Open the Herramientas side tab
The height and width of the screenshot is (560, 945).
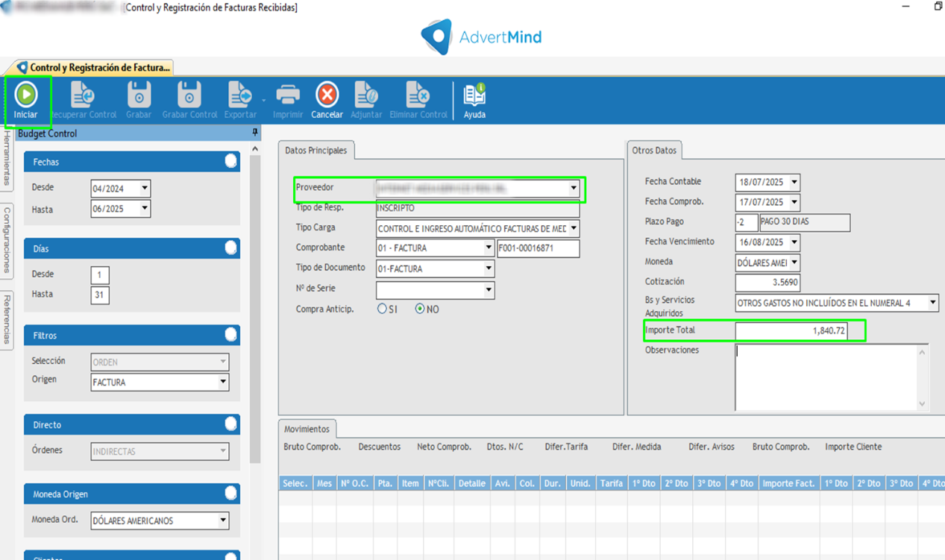point(7,160)
